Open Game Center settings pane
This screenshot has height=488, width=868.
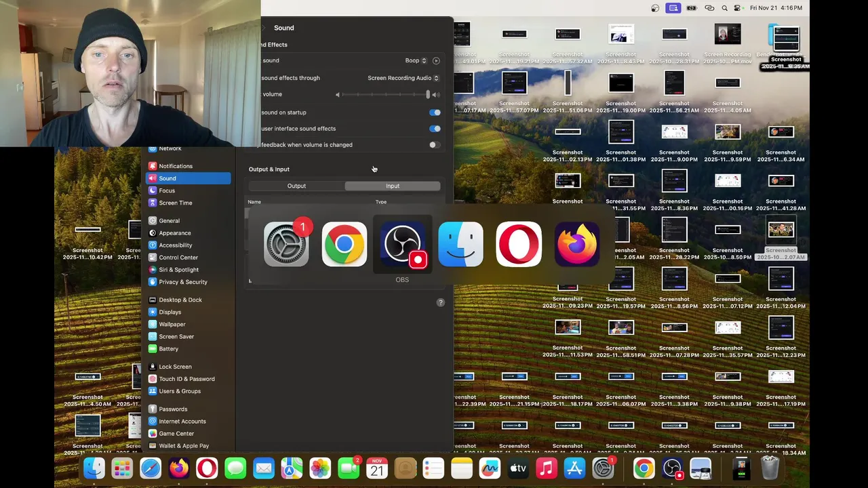(188, 434)
